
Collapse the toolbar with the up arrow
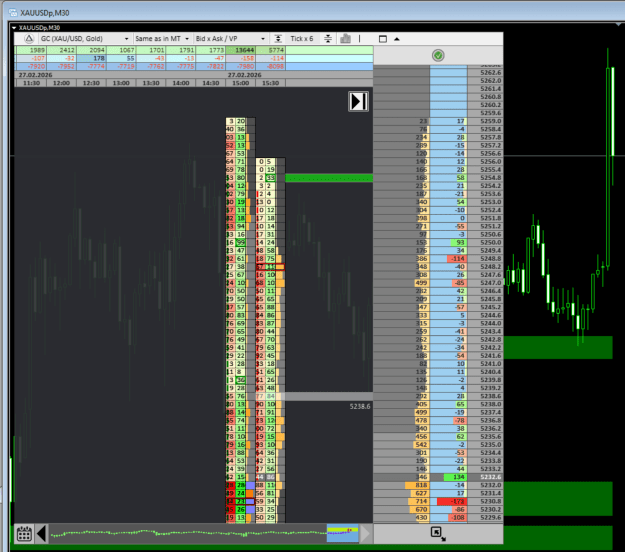click(397, 39)
